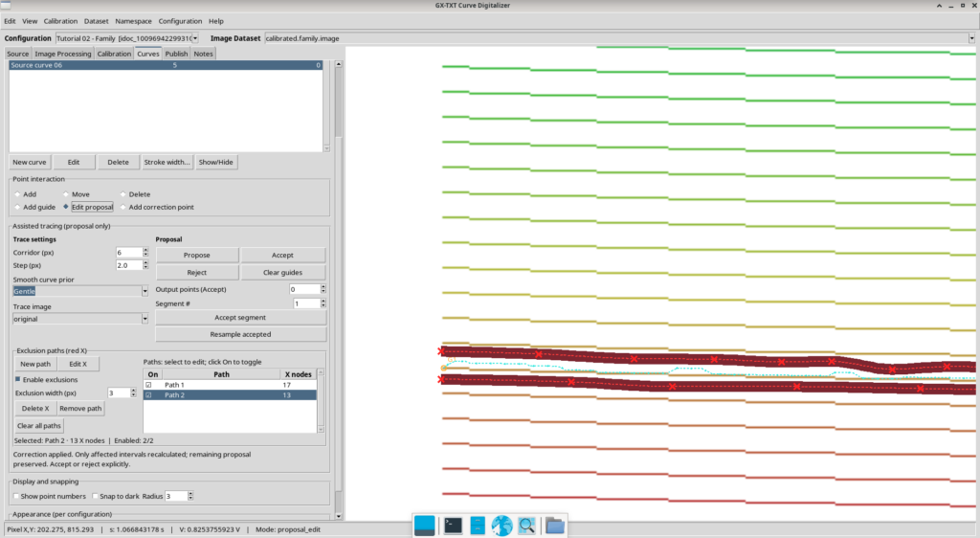Open the Help menu
980x538 pixels.
pyautogui.click(x=216, y=21)
